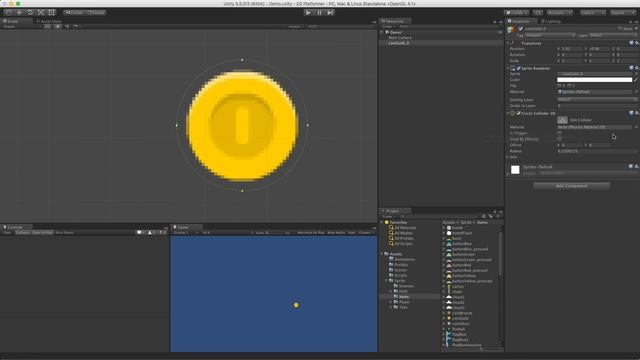This screenshot has width=640, height=360.
Task: Toggle the Static checkbox
Action: click(620, 29)
